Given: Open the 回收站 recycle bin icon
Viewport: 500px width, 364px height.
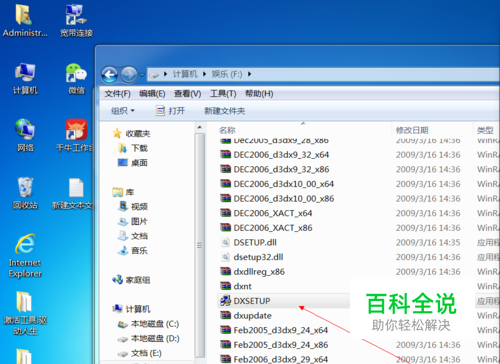Looking at the screenshot, I should pyautogui.click(x=25, y=194).
